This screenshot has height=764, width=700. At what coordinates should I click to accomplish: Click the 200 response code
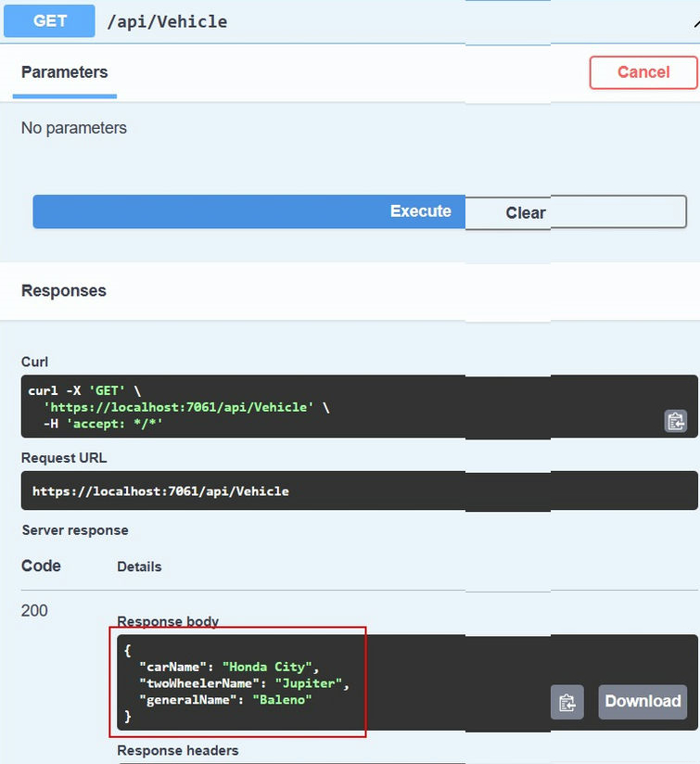(34, 610)
